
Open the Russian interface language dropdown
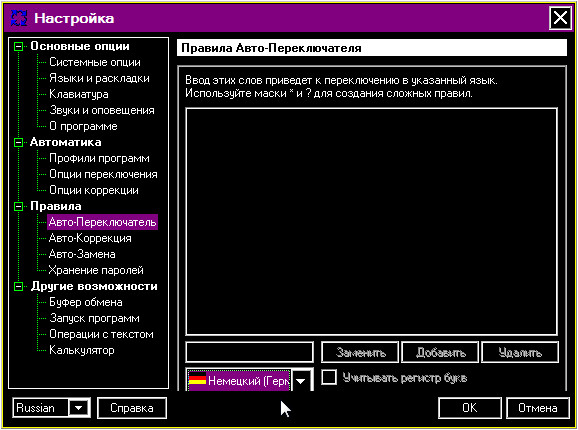[x=79, y=408]
